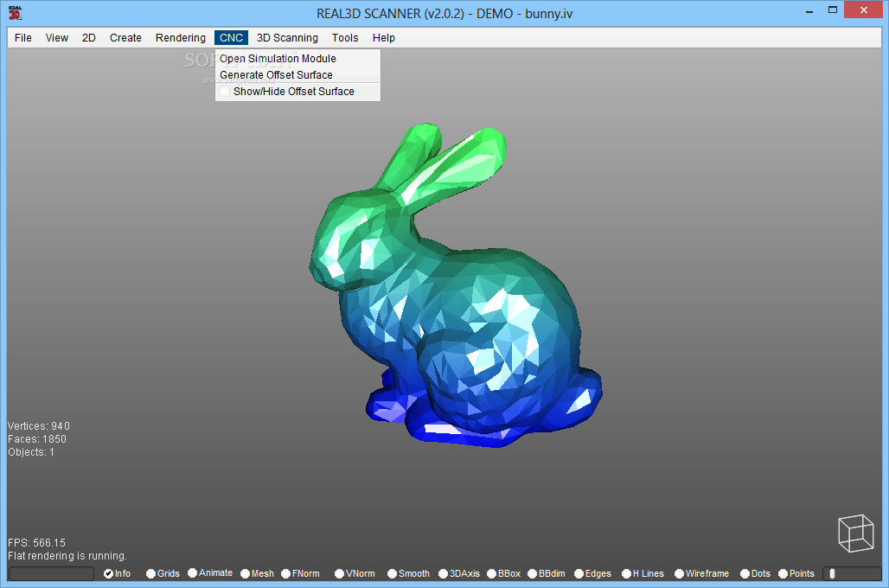Toggle the 3DAxis display
Screen dimensions: 889x588
click(459, 573)
